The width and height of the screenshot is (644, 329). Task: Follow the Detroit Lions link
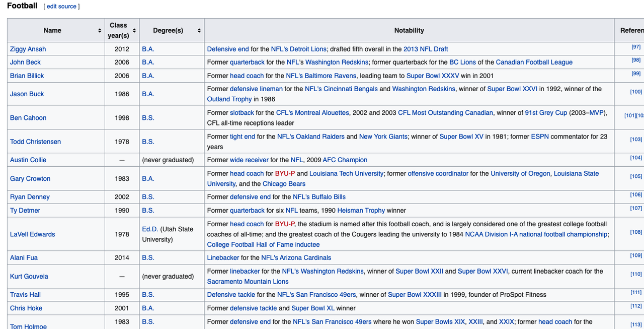(307, 49)
